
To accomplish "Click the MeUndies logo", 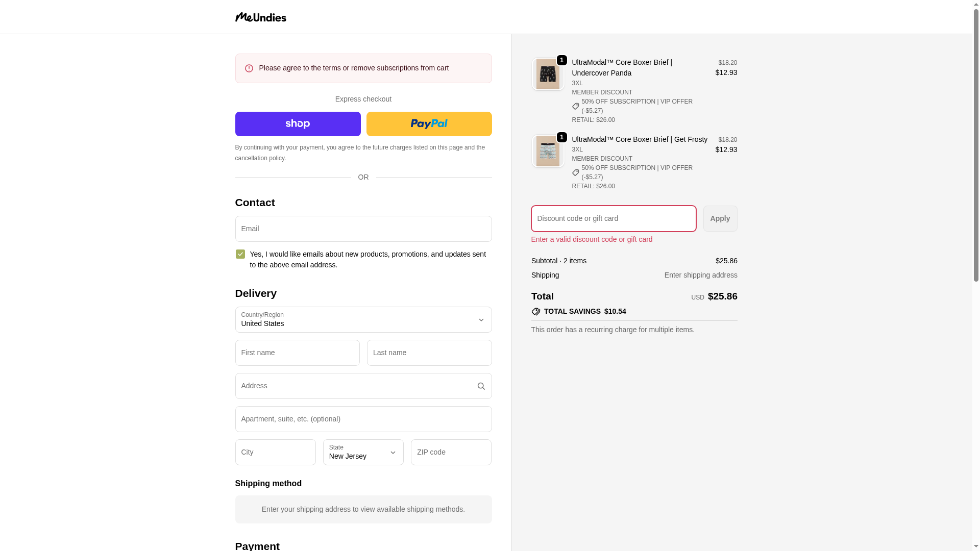I will [x=260, y=17].
